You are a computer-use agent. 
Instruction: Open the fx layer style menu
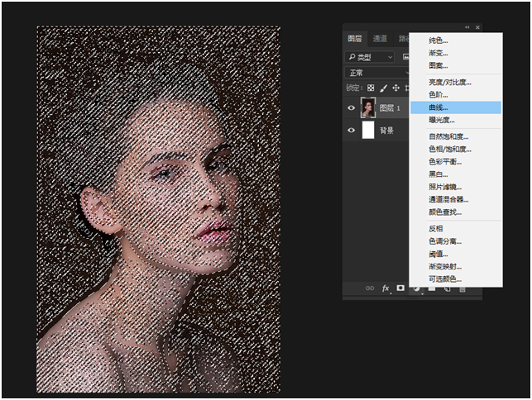pyautogui.click(x=386, y=288)
